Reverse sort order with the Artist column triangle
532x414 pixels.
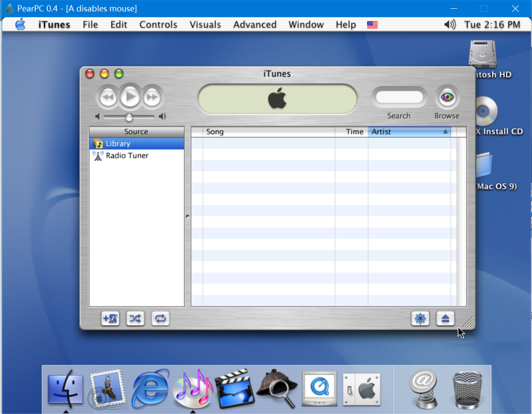(x=445, y=131)
